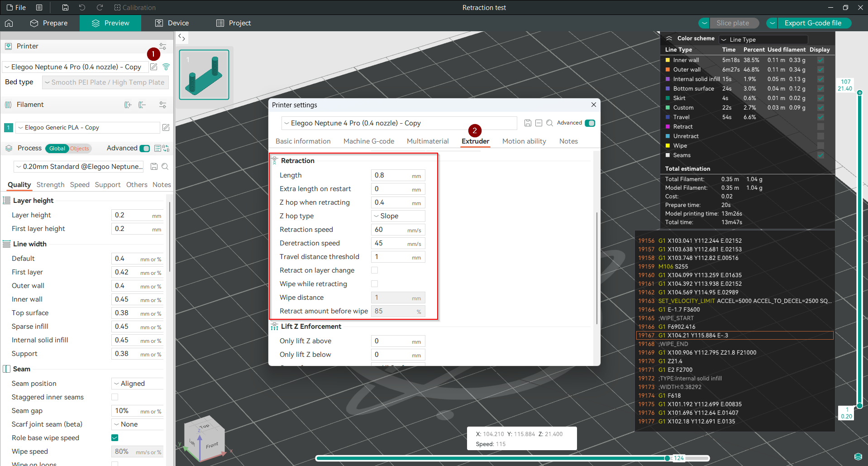Open hamburger menu icon next to File
868x466 pixels.
[39, 7]
